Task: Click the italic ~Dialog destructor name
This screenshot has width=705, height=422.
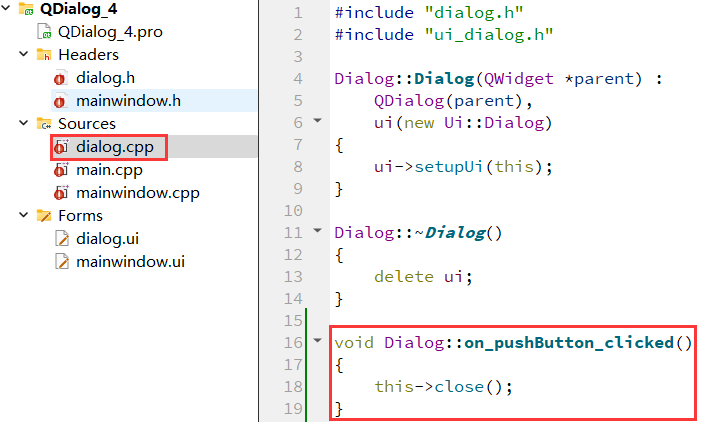Action: (x=451, y=233)
